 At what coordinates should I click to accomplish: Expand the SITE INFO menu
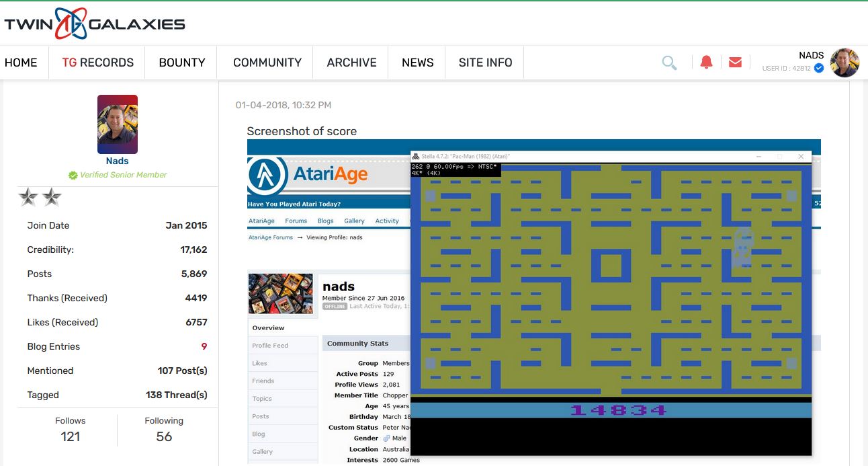[x=485, y=63]
